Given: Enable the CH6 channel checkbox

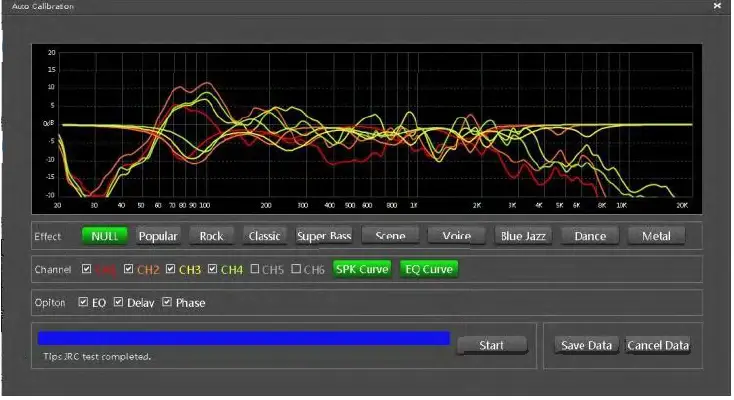Looking at the screenshot, I should pos(296,269).
